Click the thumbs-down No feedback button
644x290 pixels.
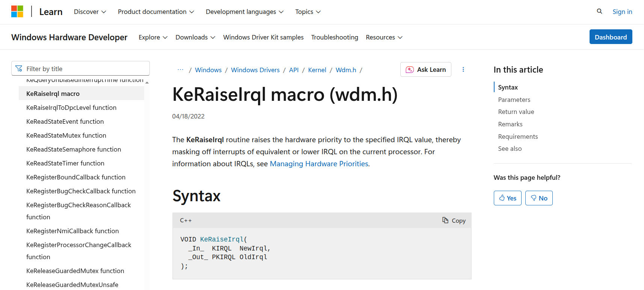tap(539, 198)
